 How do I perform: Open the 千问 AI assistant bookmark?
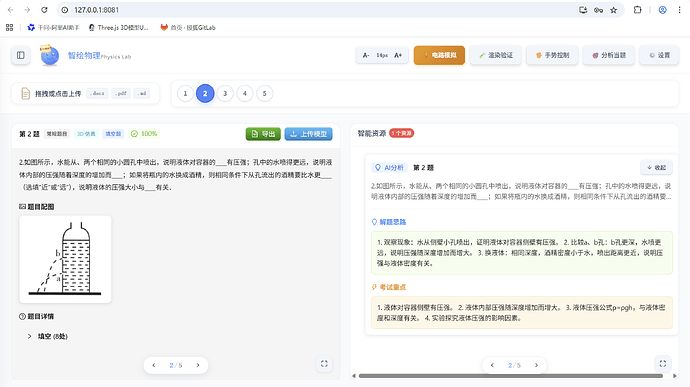(x=53, y=27)
